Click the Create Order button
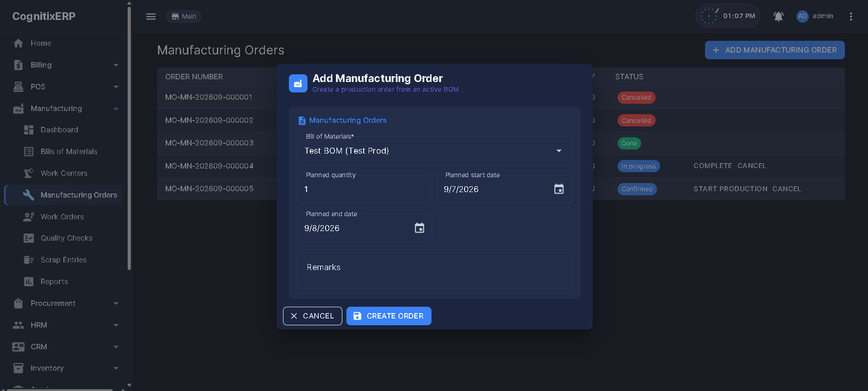This screenshot has width=868, height=391. tap(388, 316)
